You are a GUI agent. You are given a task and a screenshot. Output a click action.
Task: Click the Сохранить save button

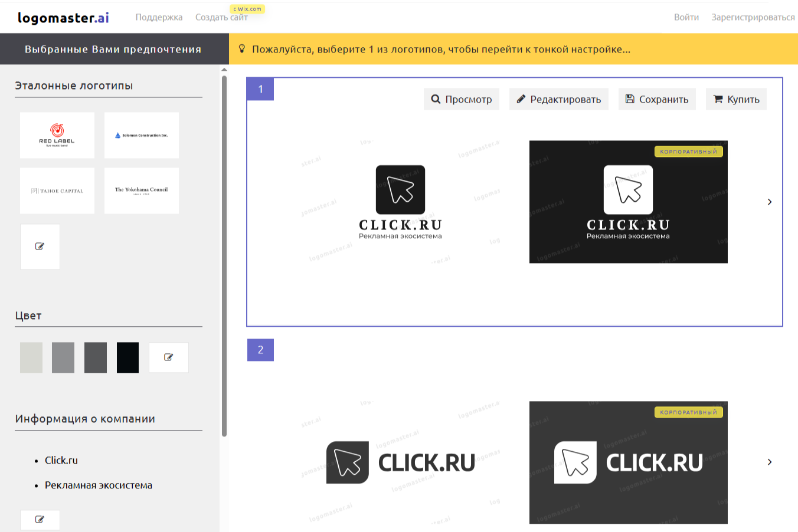(x=657, y=99)
